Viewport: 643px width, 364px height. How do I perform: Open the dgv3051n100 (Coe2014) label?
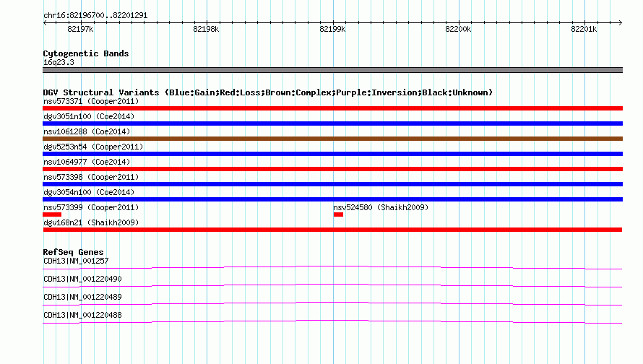(x=89, y=116)
